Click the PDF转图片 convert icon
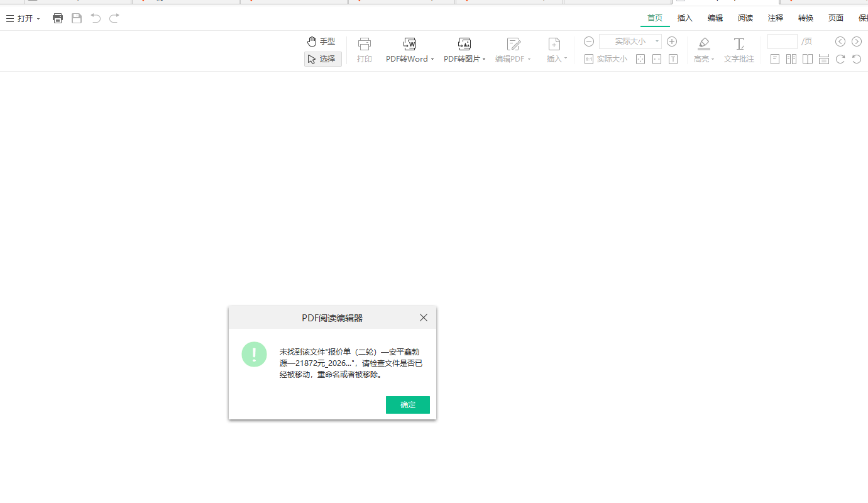 pyautogui.click(x=464, y=44)
